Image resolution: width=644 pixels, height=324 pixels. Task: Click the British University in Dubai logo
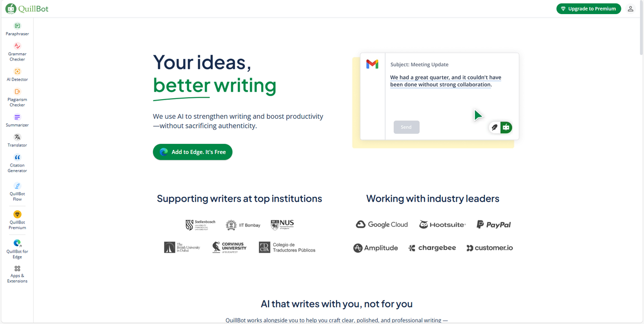182,247
